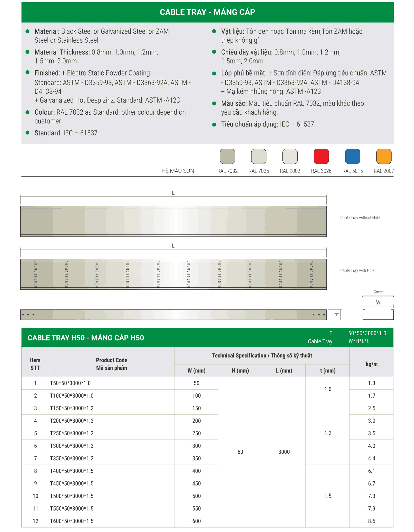
Task: Click the 4.4 kg/m value
Action: point(371,458)
